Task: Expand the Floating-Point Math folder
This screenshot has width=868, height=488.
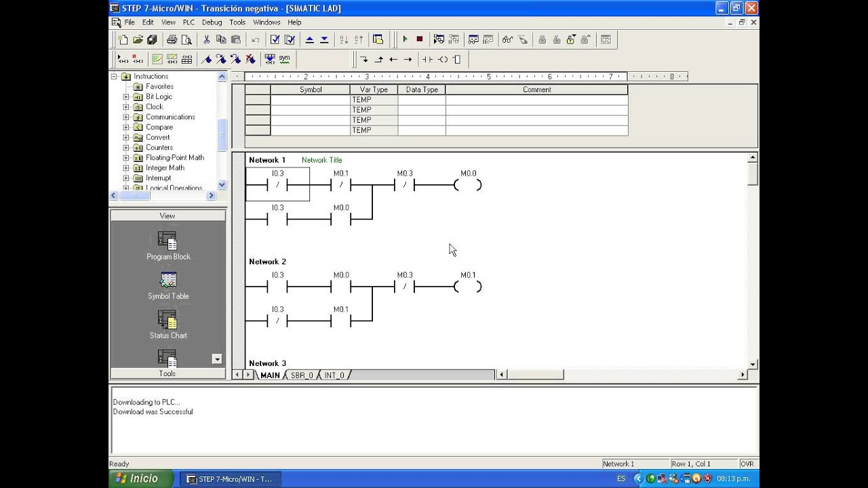Action: (x=126, y=158)
